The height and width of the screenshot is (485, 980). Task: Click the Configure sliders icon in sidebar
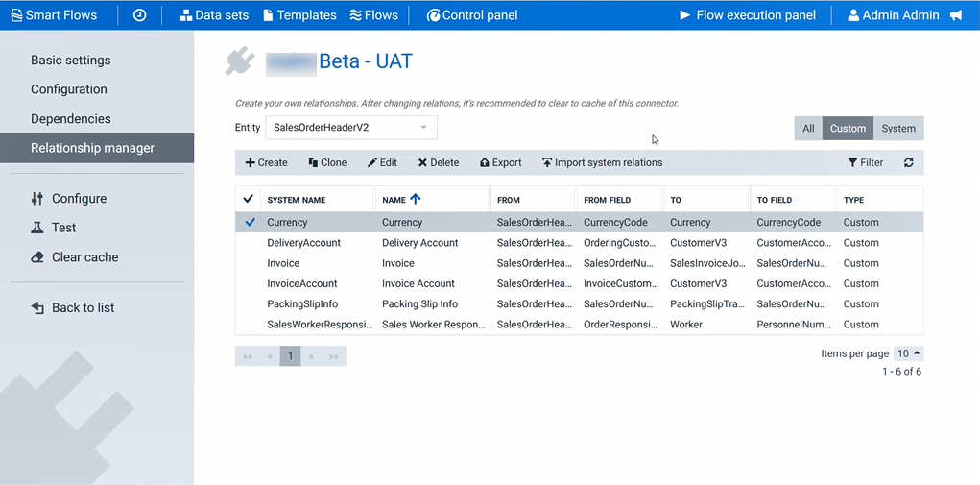[36, 199]
